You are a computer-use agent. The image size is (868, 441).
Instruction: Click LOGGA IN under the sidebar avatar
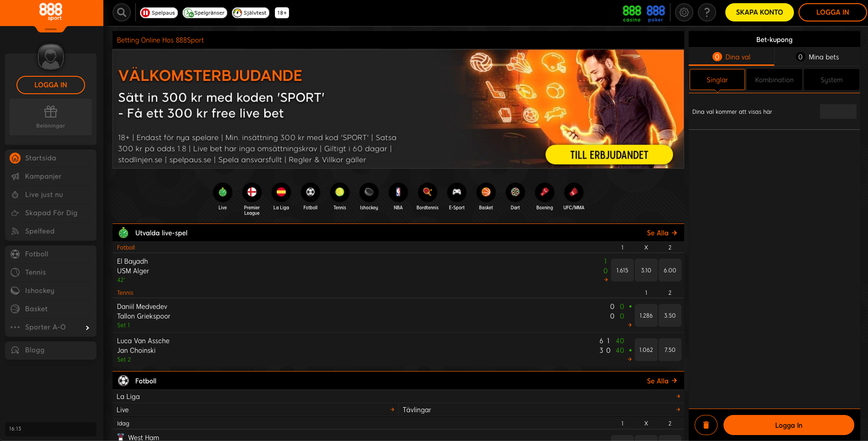(51, 85)
